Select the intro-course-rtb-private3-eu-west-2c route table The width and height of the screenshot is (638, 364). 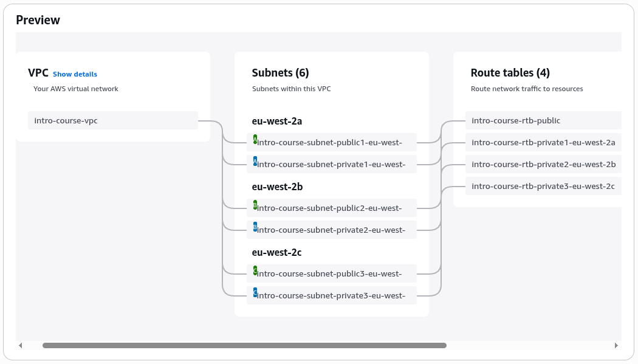543,186
